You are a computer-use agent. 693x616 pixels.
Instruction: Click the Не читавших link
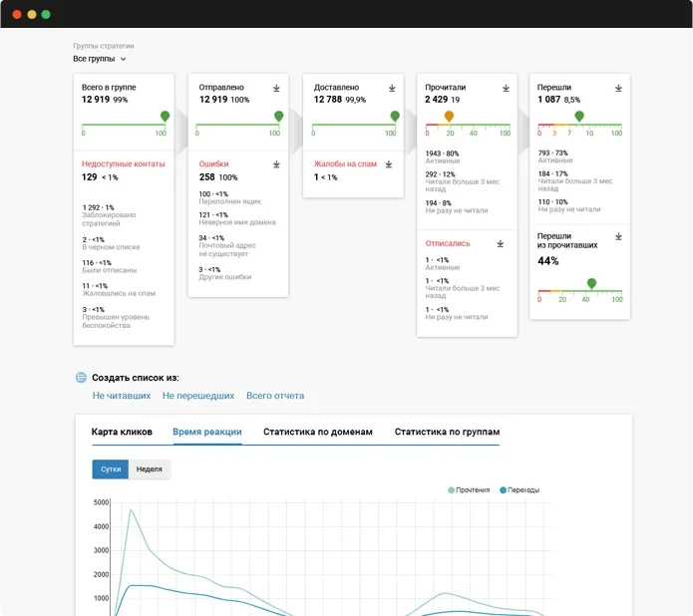click(122, 396)
